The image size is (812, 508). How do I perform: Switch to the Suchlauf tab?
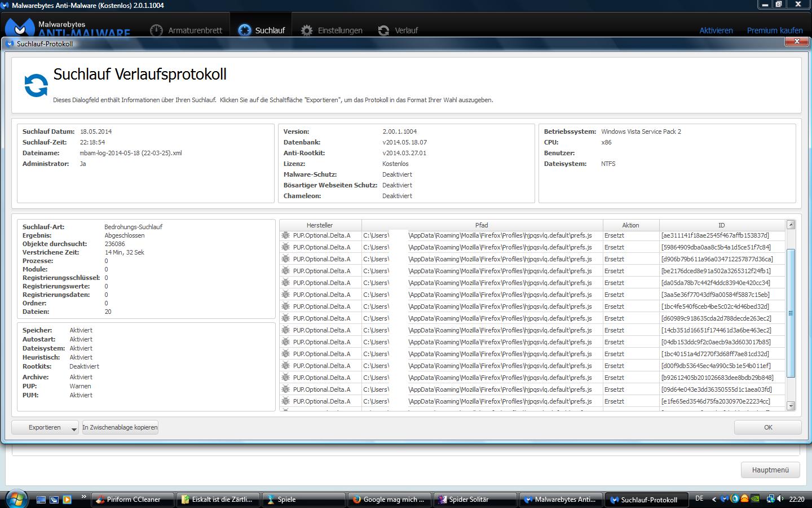point(262,30)
